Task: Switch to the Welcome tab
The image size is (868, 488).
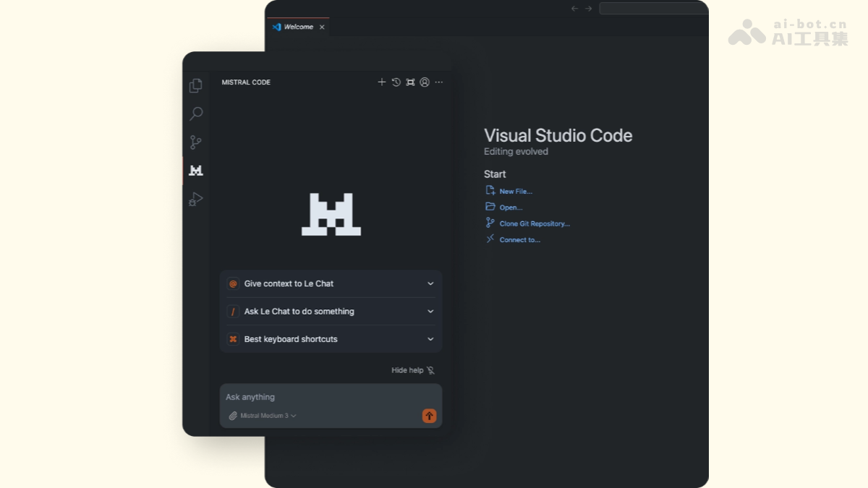Action: [297, 26]
